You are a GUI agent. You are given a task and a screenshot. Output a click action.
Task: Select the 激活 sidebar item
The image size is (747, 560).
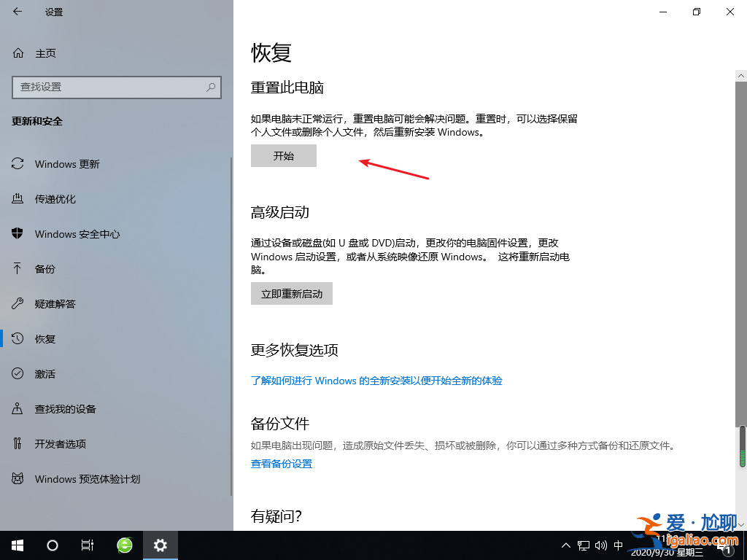click(x=44, y=373)
